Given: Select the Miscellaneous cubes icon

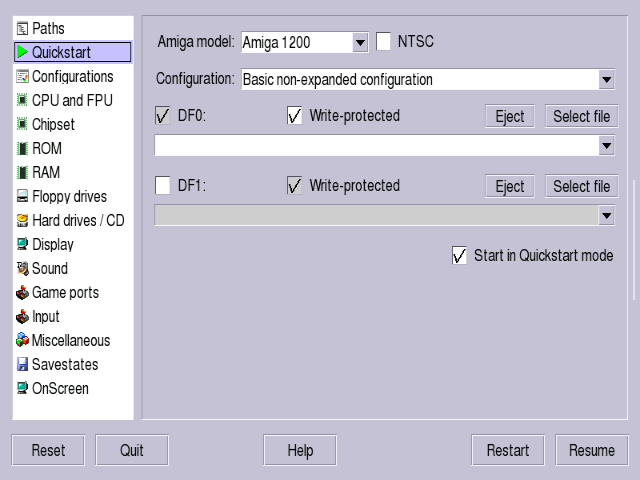Looking at the screenshot, I should point(22,340).
